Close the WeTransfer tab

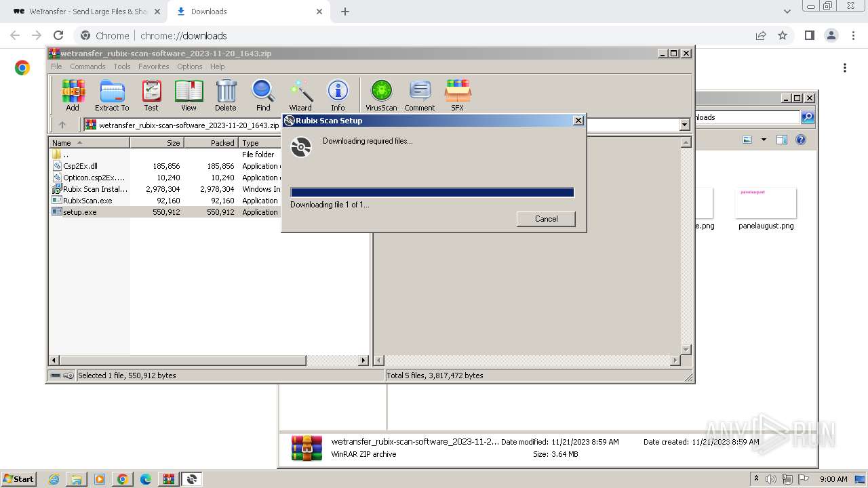(157, 12)
